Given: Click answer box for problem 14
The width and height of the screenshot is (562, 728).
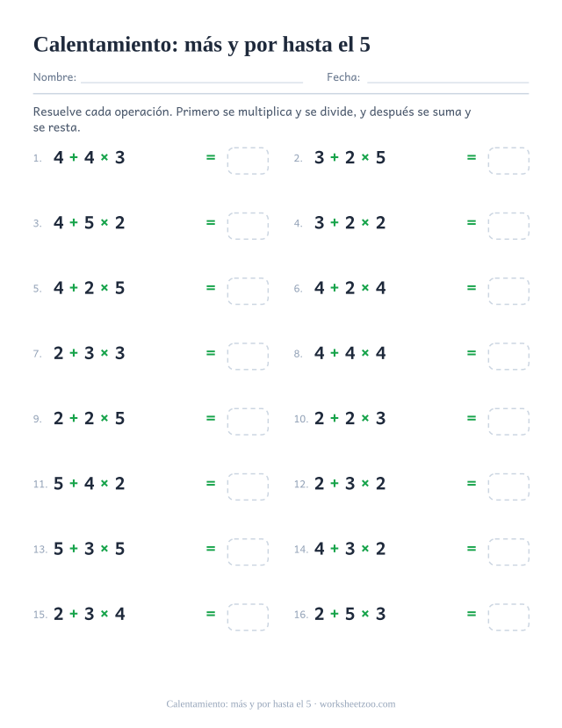Looking at the screenshot, I should coord(508,552).
